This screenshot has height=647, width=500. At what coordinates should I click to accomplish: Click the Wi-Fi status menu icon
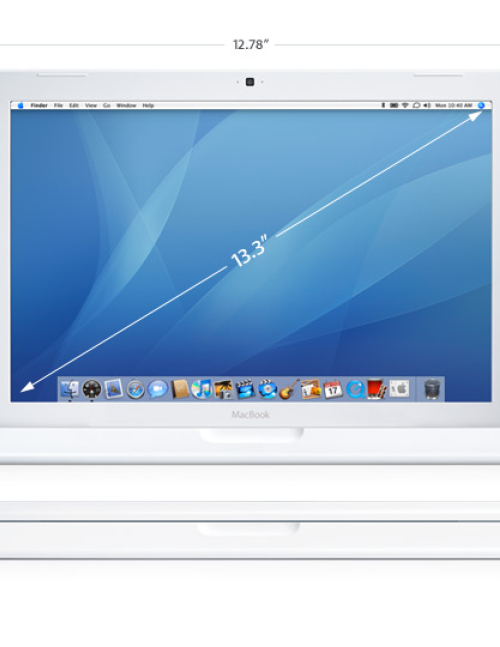coord(405,106)
